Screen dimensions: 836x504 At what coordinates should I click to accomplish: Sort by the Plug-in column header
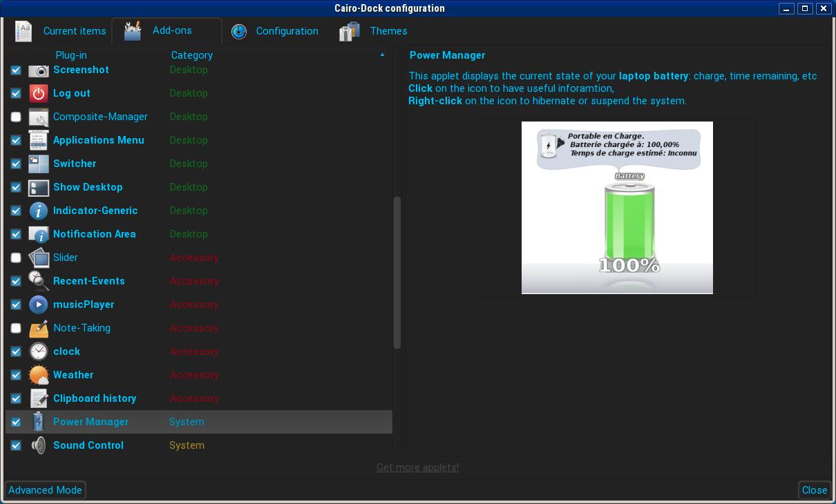(x=71, y=55)
